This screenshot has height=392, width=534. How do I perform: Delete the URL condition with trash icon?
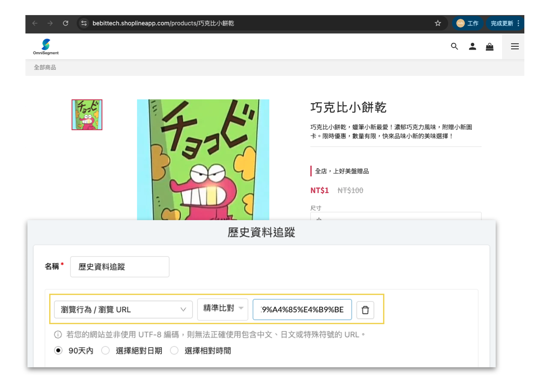(365, 310)
